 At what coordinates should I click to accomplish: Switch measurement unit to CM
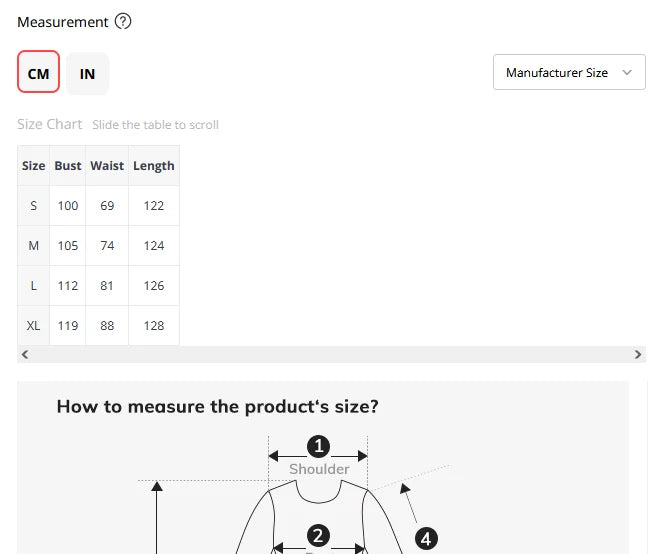[x=38, y=73]
